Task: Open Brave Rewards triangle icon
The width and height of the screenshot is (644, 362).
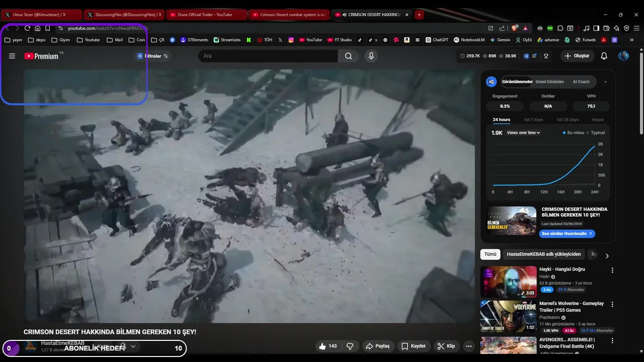Action: [x=525, y=28]
